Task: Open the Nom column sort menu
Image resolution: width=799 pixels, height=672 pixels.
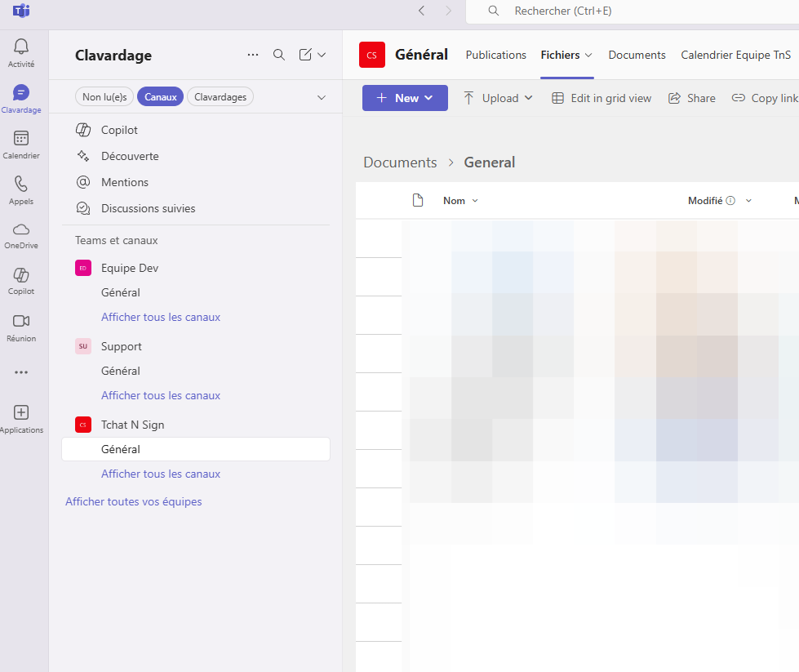Action: tap(460, 200)
